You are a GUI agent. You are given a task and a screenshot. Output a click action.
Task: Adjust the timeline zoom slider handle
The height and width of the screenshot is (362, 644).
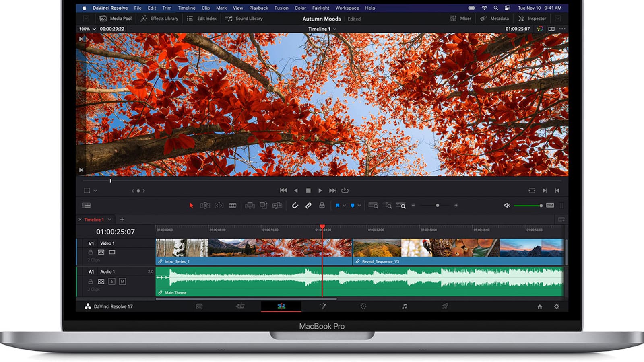click(x=438, y=206)
